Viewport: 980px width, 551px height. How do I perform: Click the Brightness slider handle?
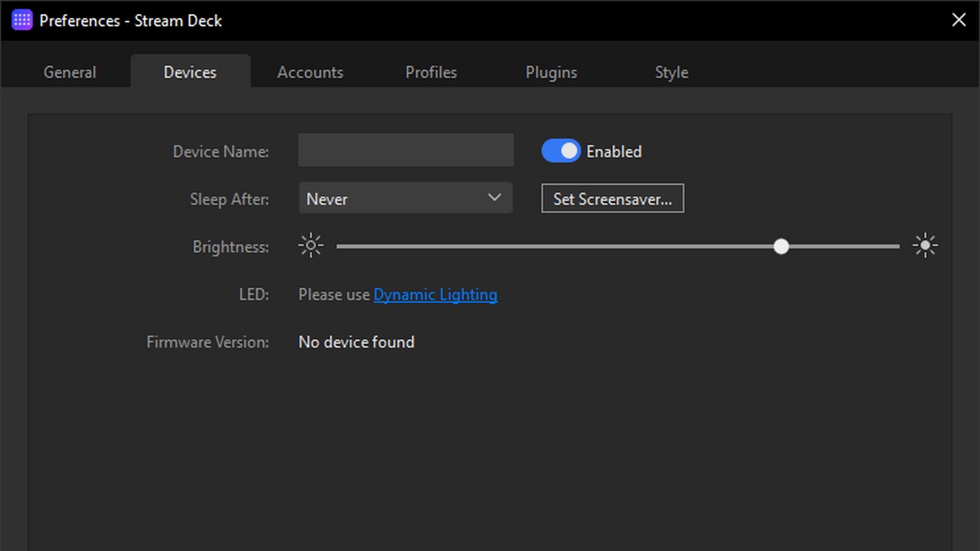pos(781,246)
